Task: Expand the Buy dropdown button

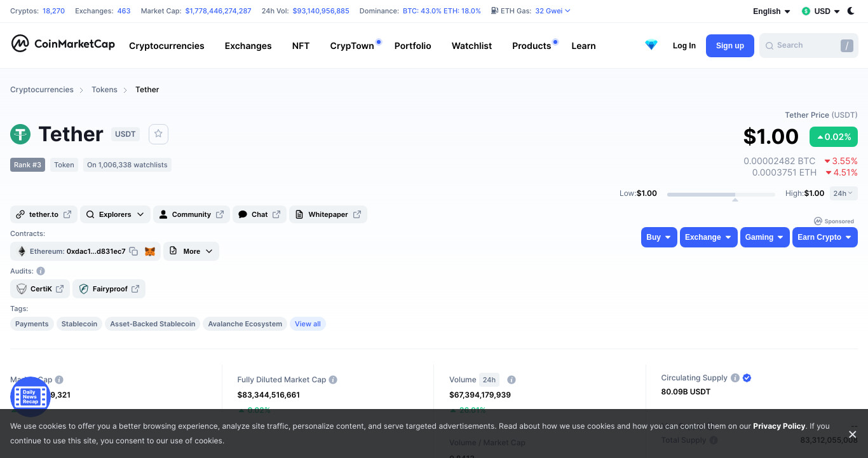Action: (659, 237)
